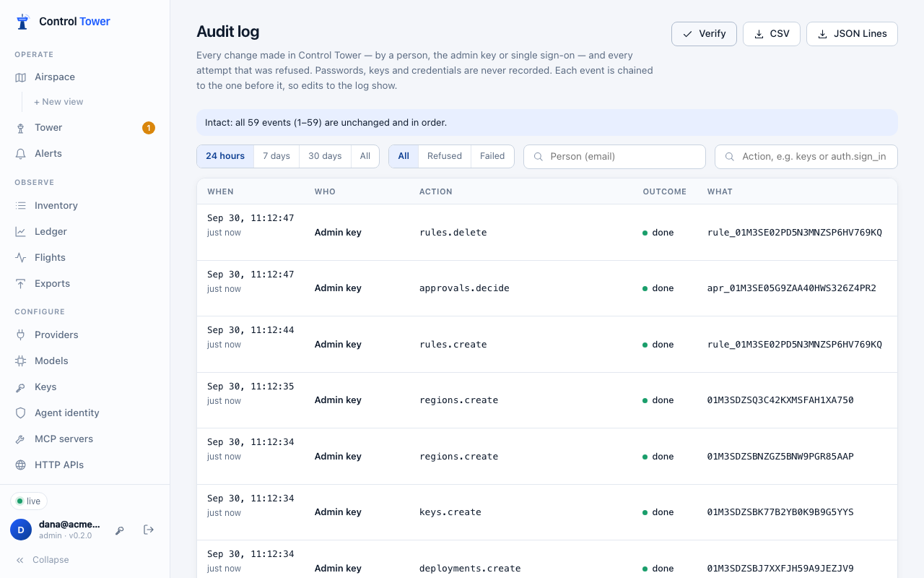
Task: Click the OUTCOME column header
Action: 665,192
